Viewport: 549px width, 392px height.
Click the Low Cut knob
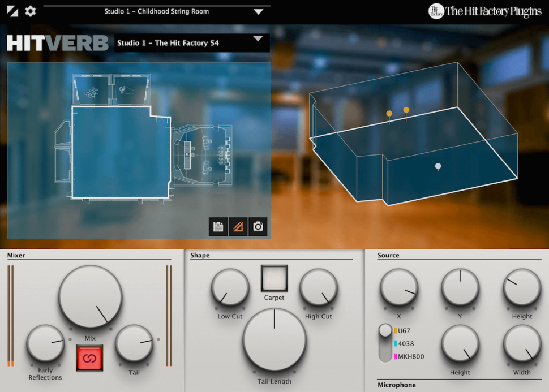[x=230, y=287]
